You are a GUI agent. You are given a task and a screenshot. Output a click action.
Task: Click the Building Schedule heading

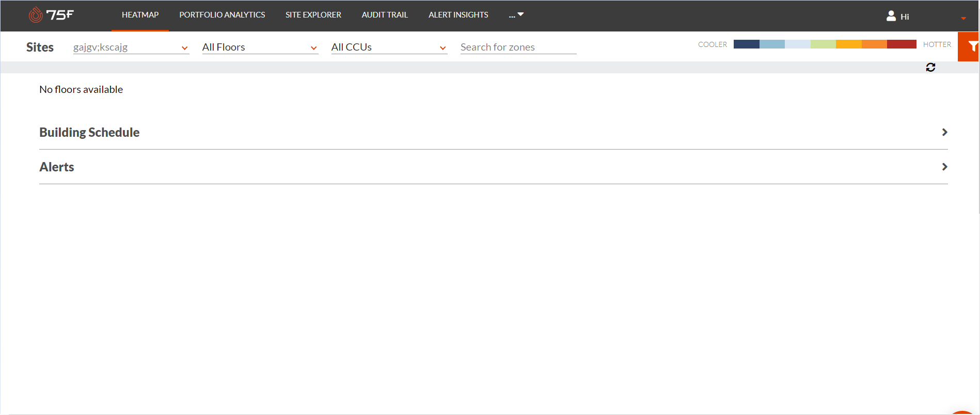[x=89, y=132]
